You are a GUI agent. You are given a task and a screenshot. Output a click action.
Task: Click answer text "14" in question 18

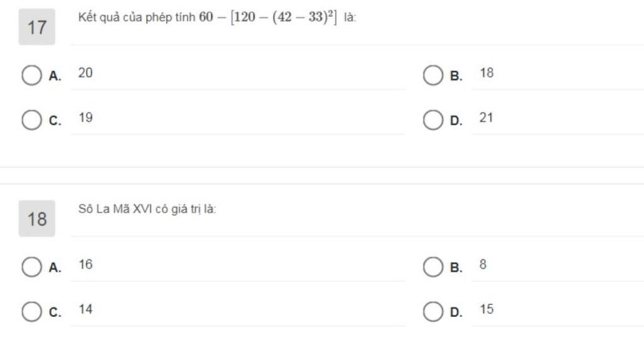coord(86,309)
